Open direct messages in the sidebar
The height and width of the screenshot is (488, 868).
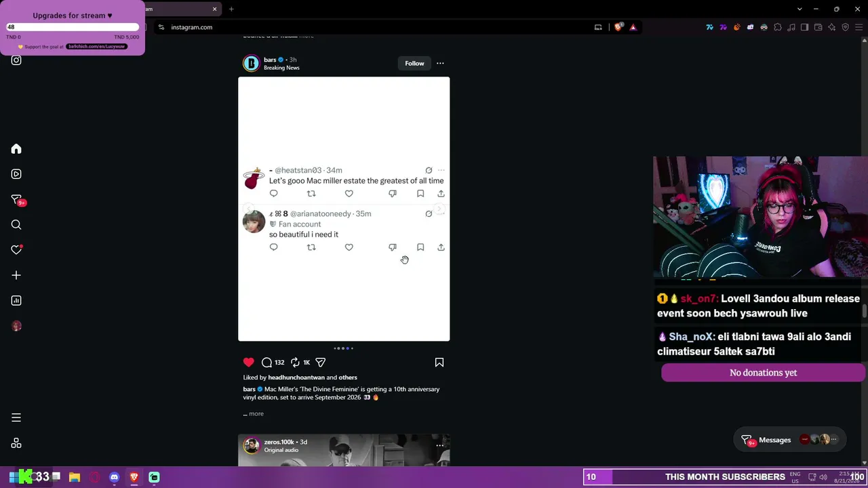pyautogui.click(x=16, y=200)
